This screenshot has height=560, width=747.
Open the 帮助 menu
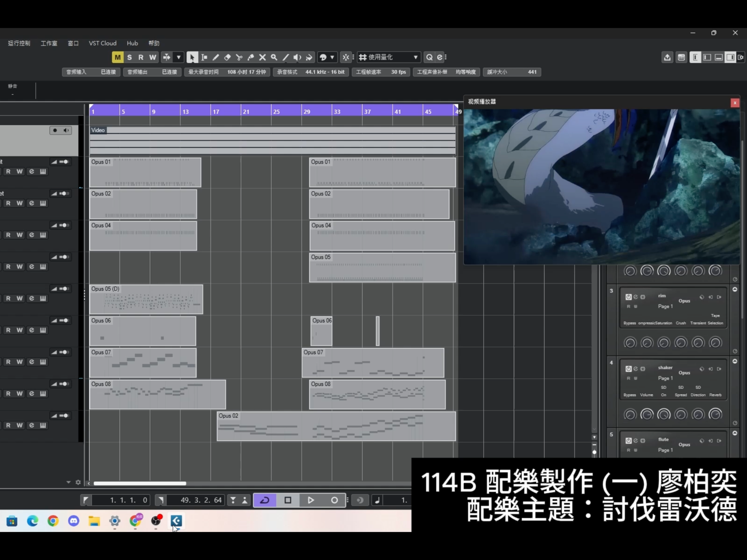pyautogui.click(x=154, y=43)
